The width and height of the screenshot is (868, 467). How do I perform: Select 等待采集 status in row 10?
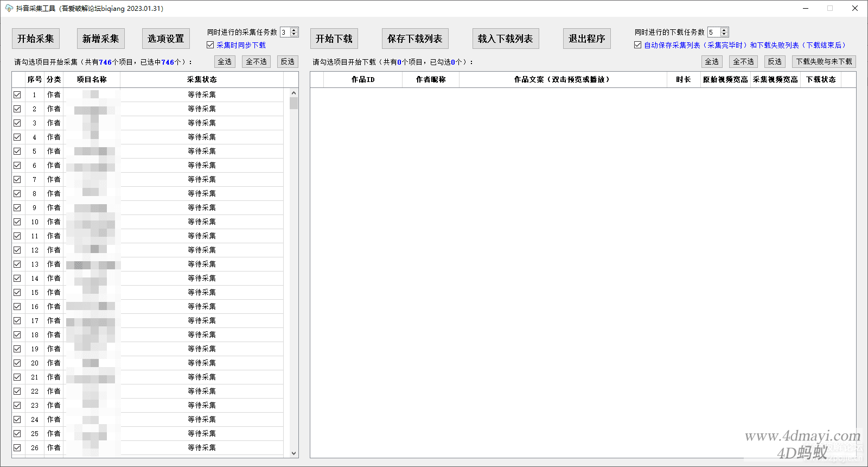click(202, 222)
